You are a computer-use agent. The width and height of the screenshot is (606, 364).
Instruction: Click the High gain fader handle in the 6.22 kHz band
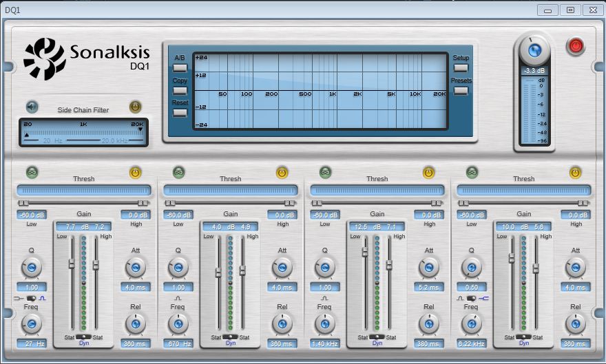pos(536,268)
